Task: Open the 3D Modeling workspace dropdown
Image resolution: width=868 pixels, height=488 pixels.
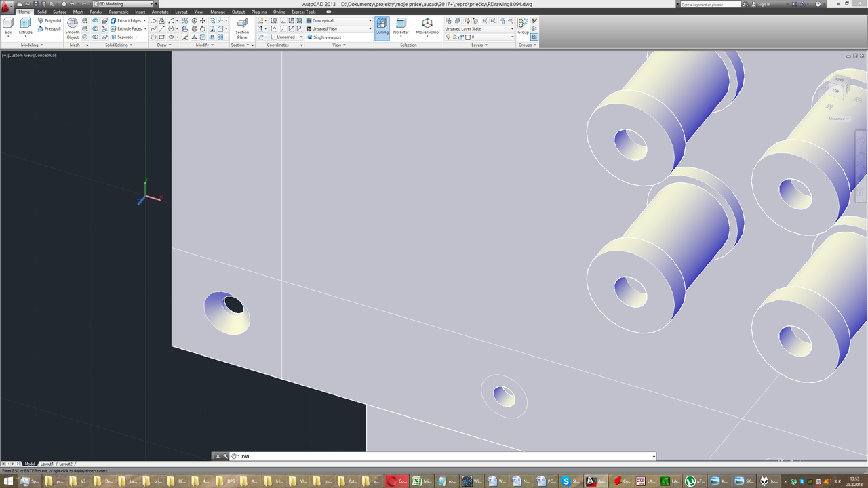Action: pos(125,4)
